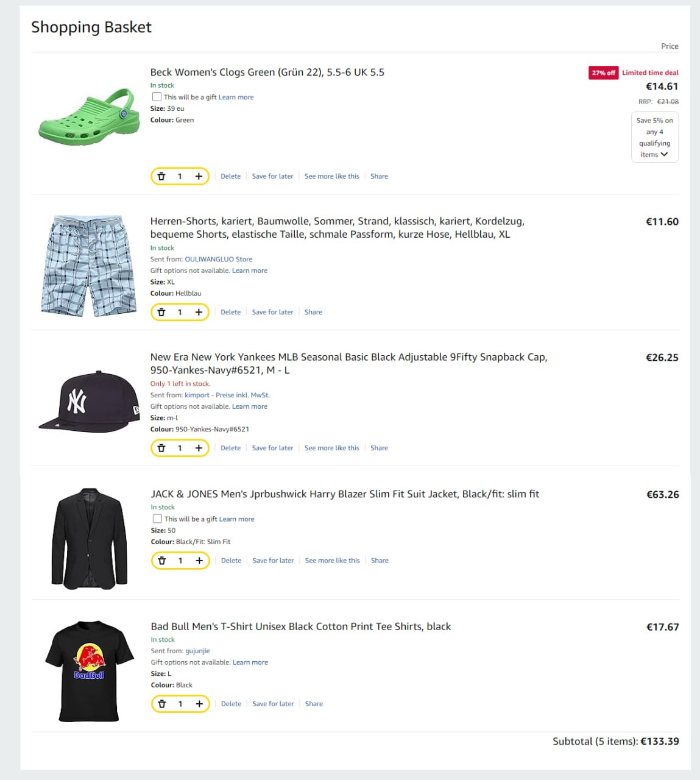This screenshot has height=780, width=700.
Task: Click the trash icon for the checked shorts
Action: tap(161, 312)
